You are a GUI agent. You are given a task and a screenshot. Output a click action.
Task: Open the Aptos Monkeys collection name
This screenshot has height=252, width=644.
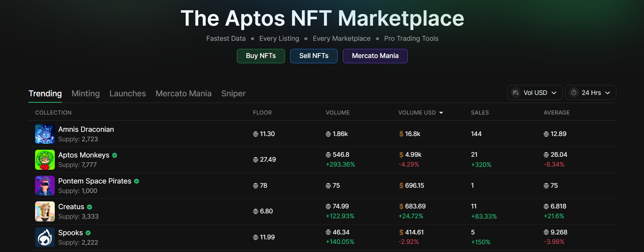[x=84, y=155]
